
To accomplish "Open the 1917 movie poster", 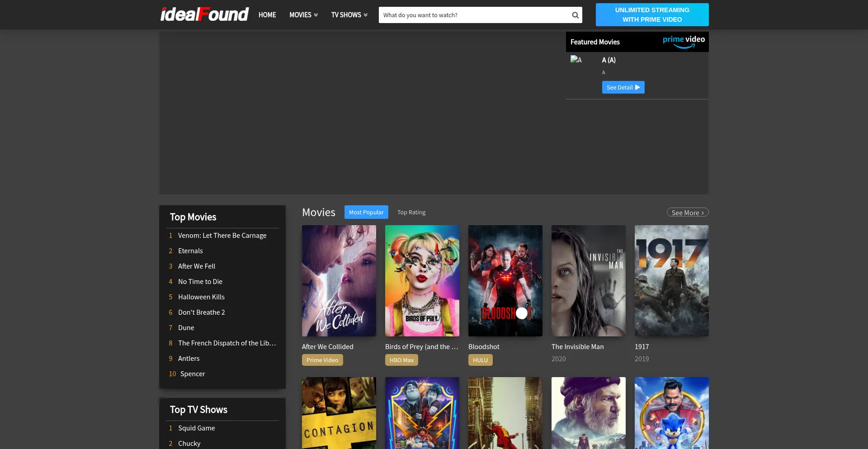I will pos(672,281).
